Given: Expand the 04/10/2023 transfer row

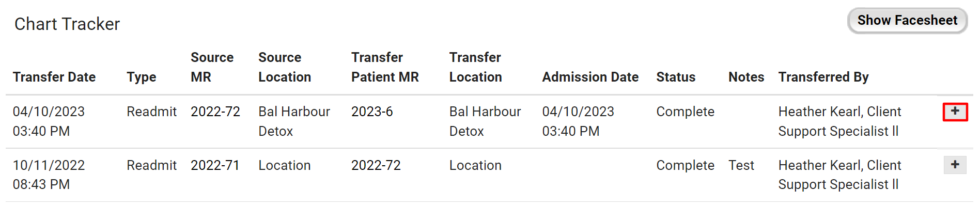Looking at the screenshot, I should pyautogui.click(x=955, y=112).
